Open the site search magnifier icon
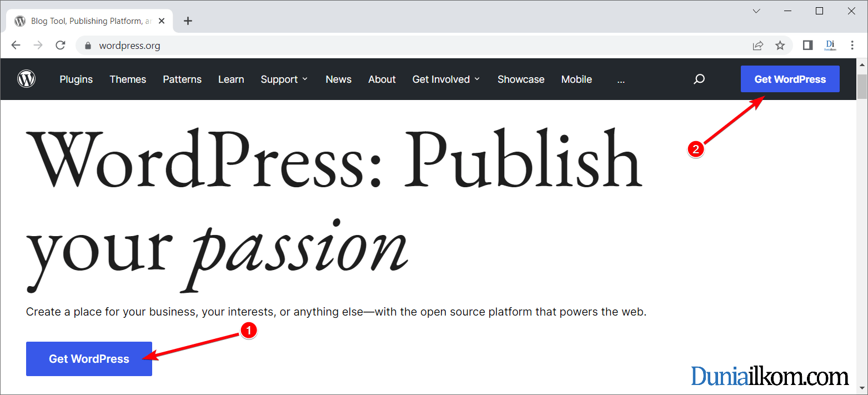This screenshot has width=868, height=395. point(699,79)
